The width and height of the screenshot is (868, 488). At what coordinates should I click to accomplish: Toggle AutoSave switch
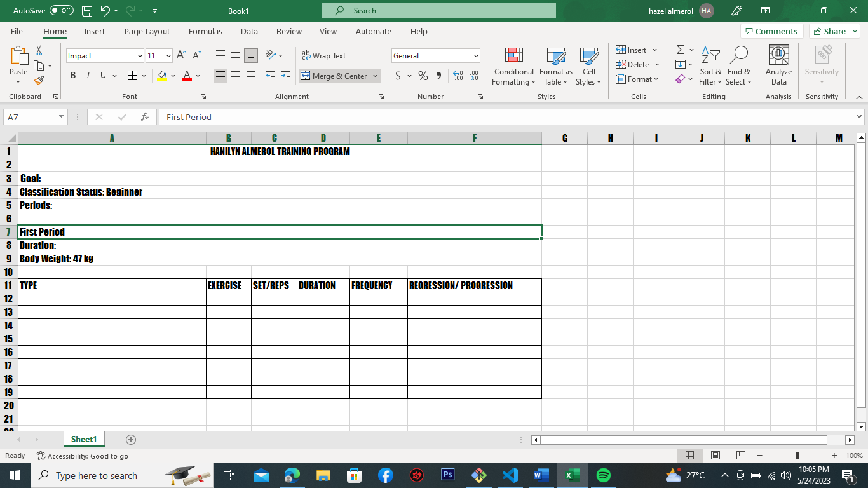[x=62, y=11]
